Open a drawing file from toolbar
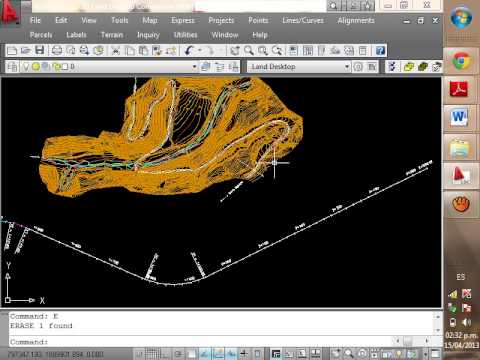Viewport: 480px width, 360px height. (26, 51)
